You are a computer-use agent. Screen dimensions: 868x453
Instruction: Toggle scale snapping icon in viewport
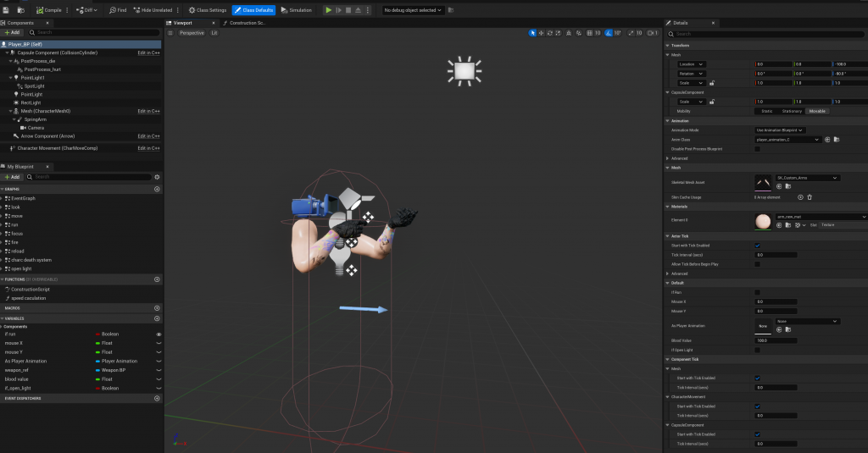631,33
